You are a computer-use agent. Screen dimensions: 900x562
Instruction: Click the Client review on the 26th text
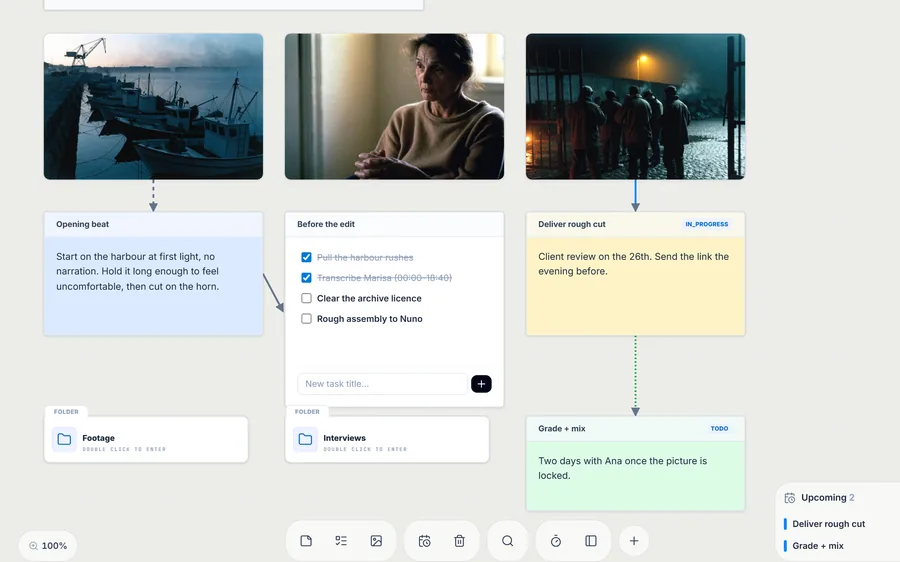tap(634, 264)
